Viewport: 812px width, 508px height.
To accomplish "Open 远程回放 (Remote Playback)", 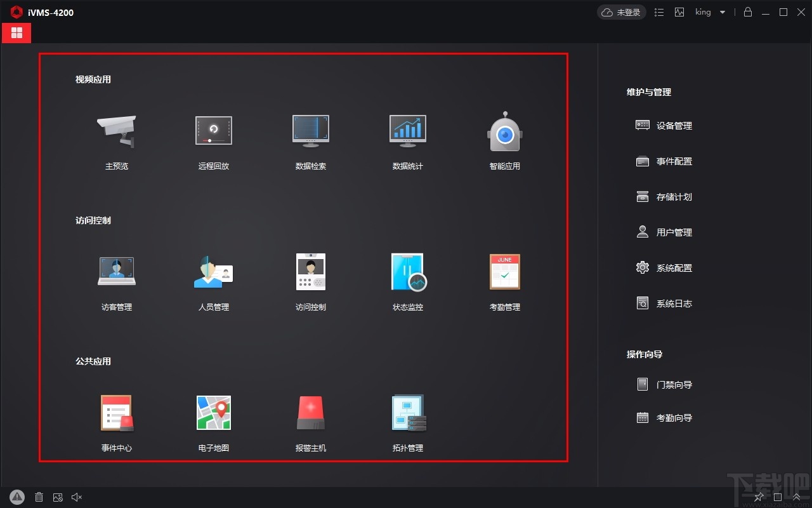I will (x=213, y=137).
